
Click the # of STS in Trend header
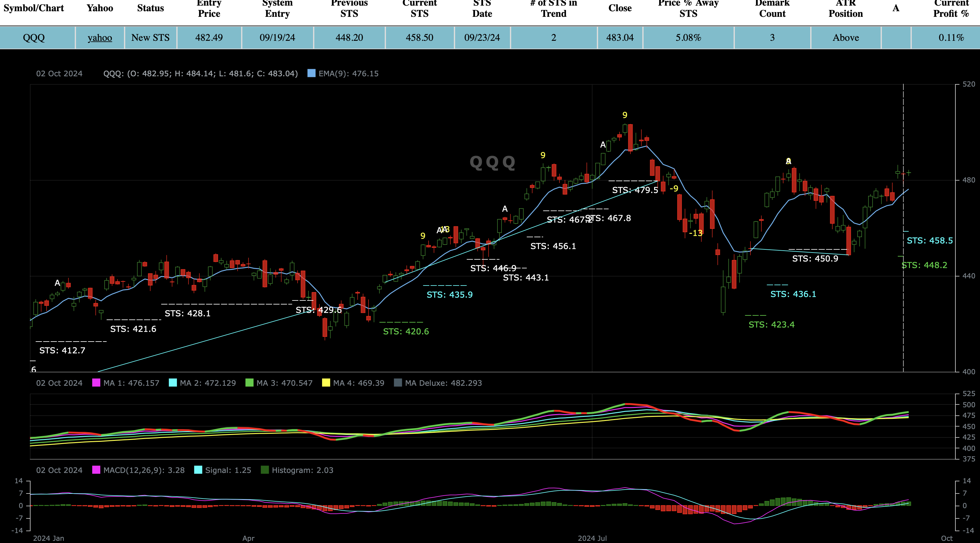tap(554, 8)
